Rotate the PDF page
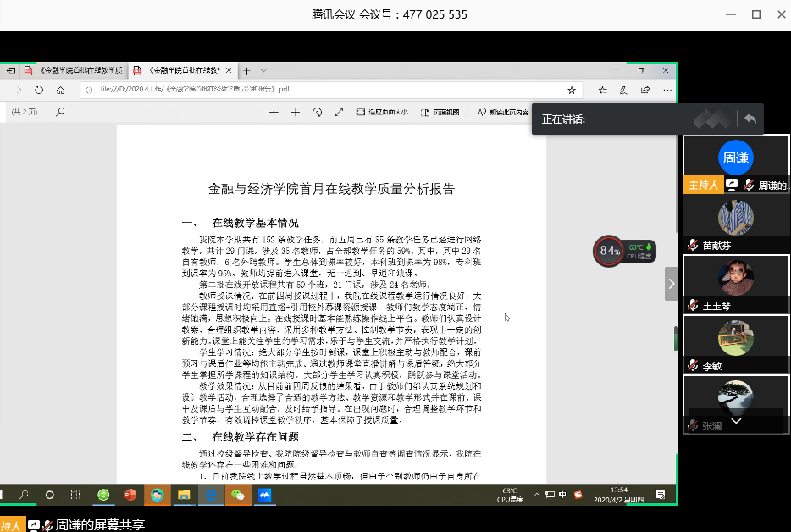Screen dimensions: 791x532 [318, 112]
